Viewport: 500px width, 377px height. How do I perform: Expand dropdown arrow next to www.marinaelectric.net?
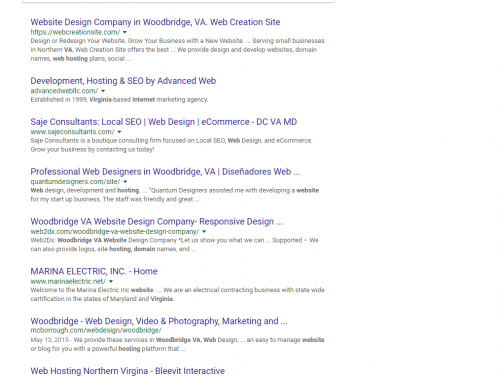[x=111, y=281]
